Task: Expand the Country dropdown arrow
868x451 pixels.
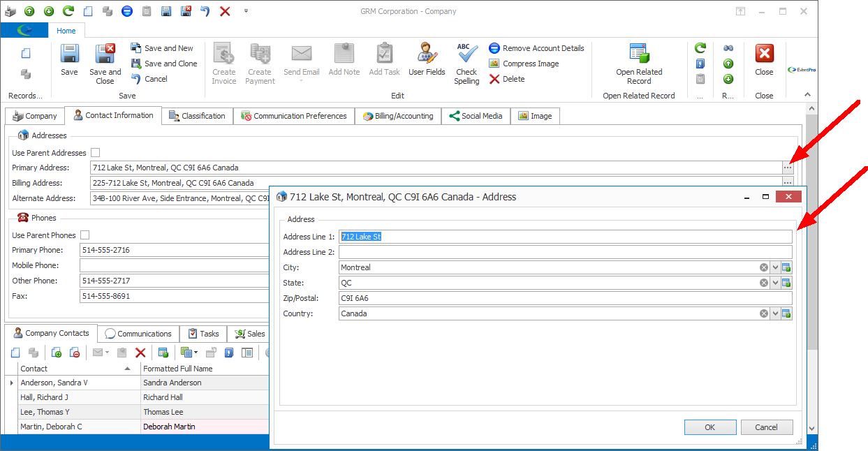Action: [x=775, y=313]
